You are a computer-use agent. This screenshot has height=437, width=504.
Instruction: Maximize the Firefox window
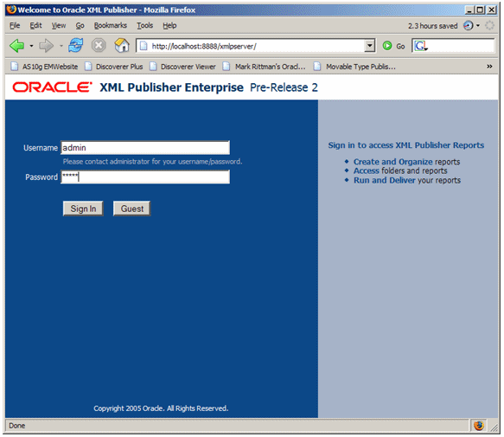tap(480, 10)
